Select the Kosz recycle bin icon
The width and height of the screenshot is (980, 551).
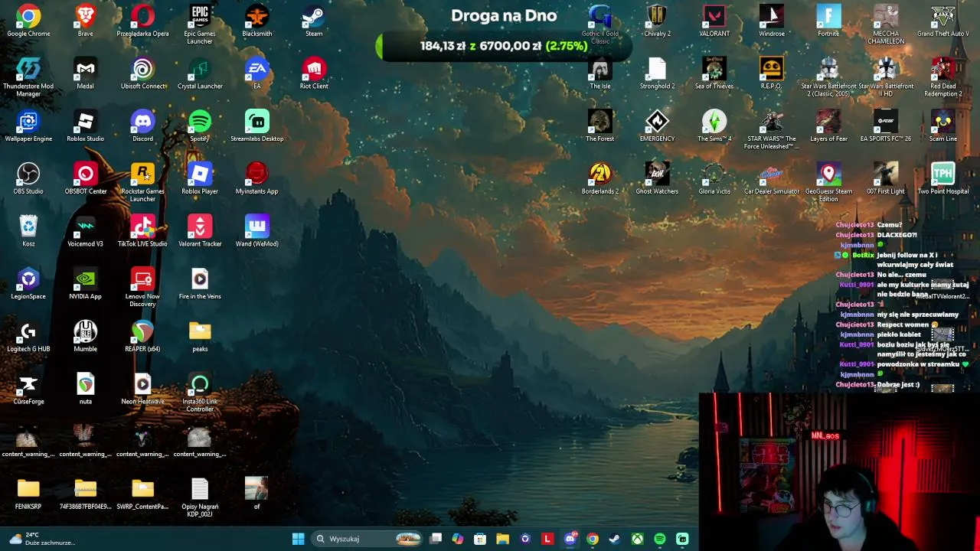pos(28,231)
